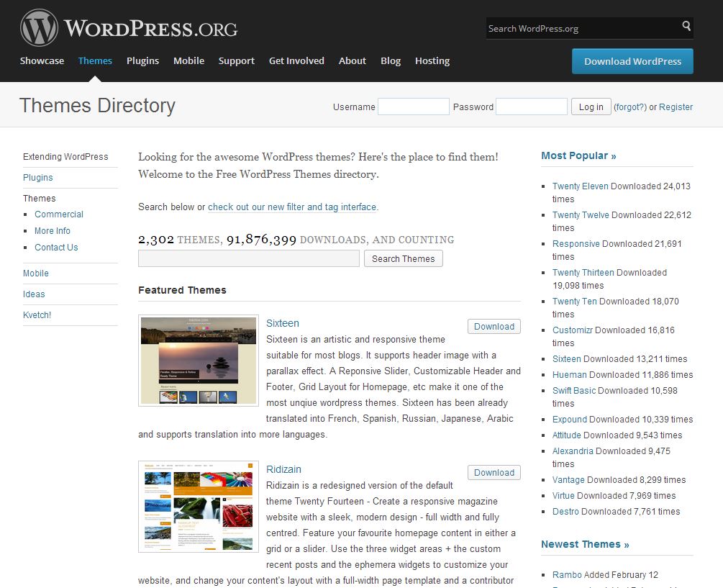This screenshot has width=723, height=588.
Task: Download the Sixteen theme
Action: point(494,326)
